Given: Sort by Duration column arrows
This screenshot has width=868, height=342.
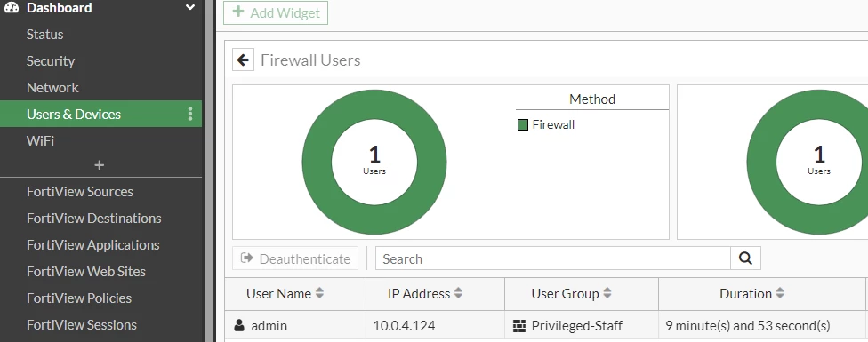Looking at the screenshot, I should [780, 294].
